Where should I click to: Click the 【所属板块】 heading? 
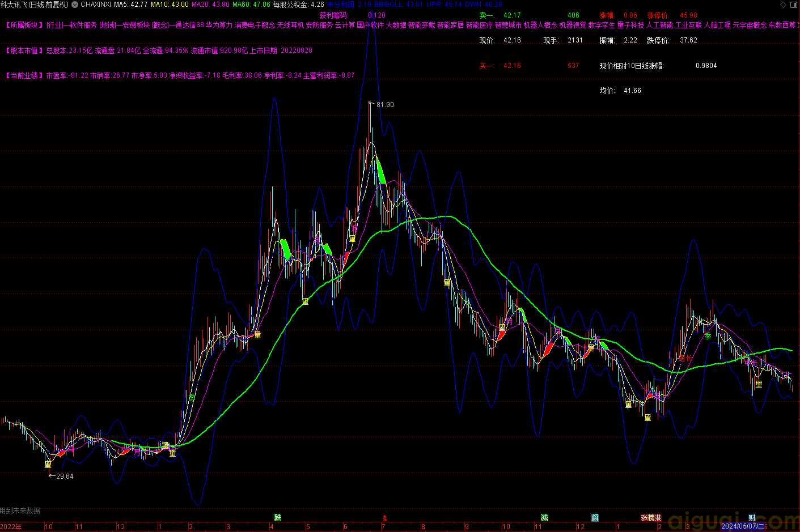coord(24,25)
